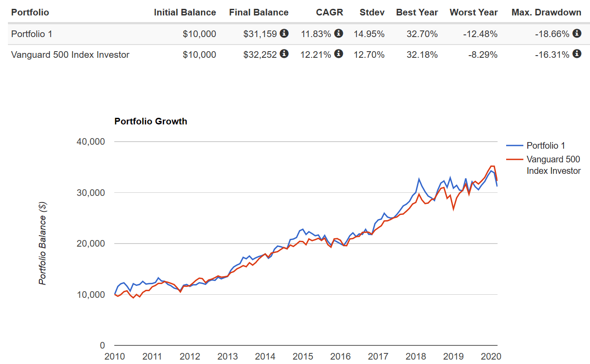The width and height of the screenshot is (590, 364).
Task: Click the Portfolio Growth chart title
Action: (150, 121)
